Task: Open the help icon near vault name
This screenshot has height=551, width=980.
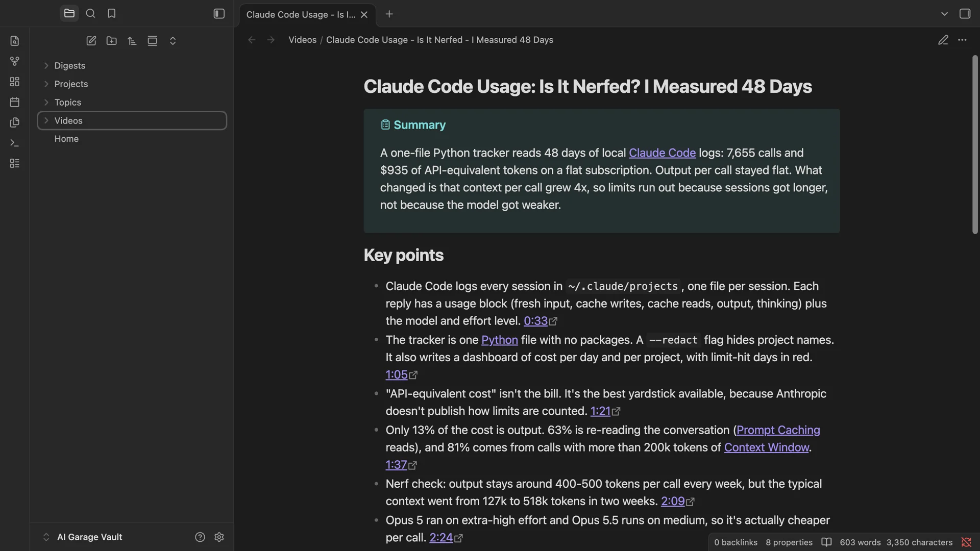Action: (x=200, y=537)
